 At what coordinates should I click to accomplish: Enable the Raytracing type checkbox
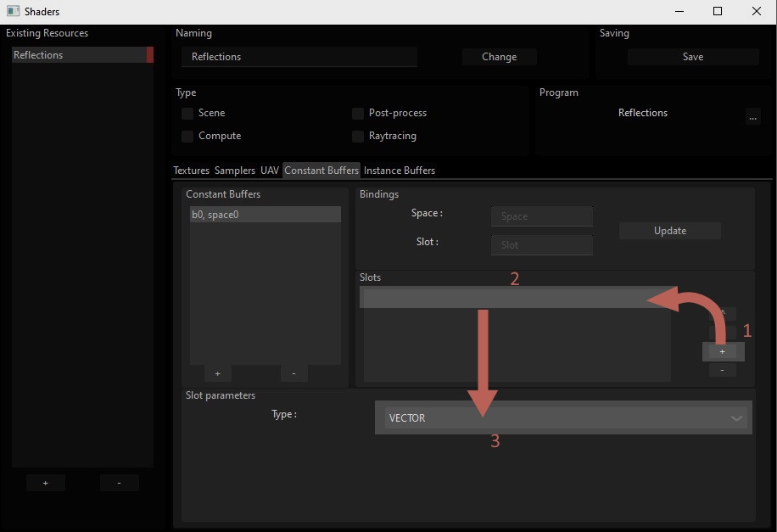358,137
